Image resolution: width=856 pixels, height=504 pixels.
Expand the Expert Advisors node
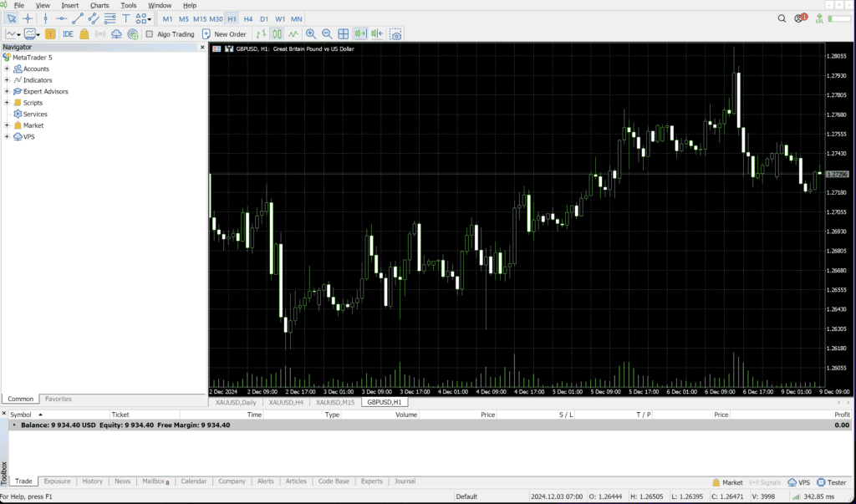(7, 91)
